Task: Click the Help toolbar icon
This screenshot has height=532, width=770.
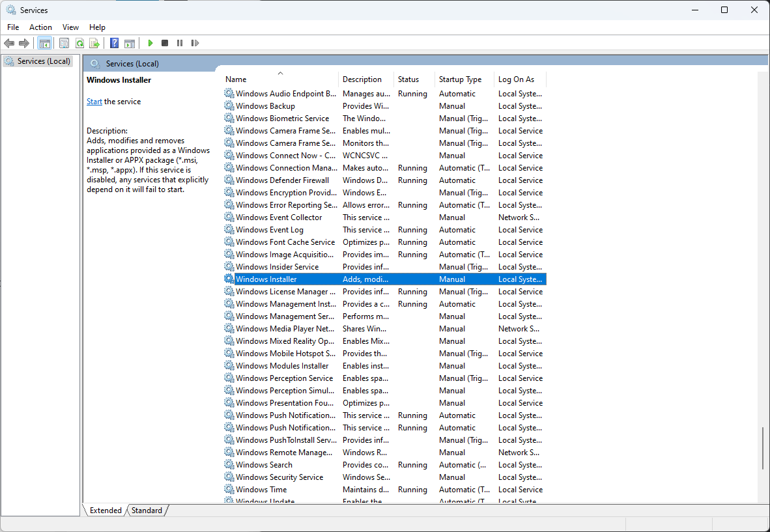Action: point(114,42)
